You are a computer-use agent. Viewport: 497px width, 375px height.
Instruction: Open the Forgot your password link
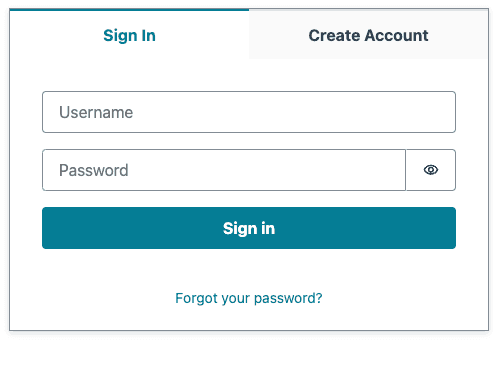[x=249, y=298]
